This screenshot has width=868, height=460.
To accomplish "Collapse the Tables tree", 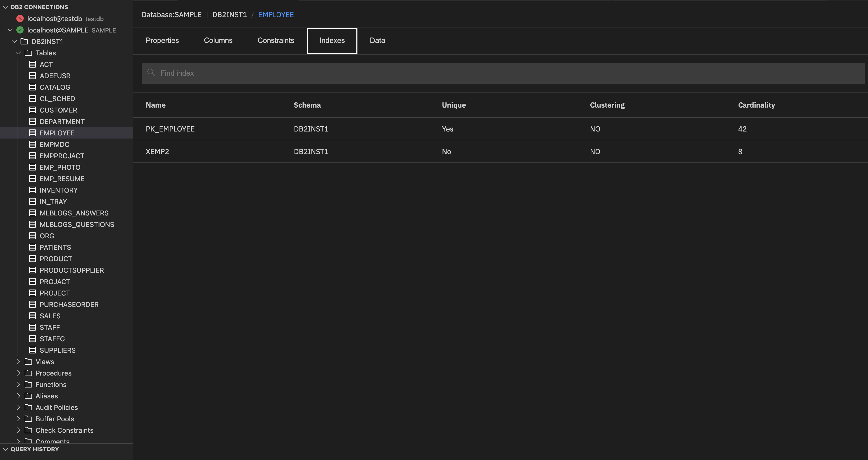I will point(18,53).
